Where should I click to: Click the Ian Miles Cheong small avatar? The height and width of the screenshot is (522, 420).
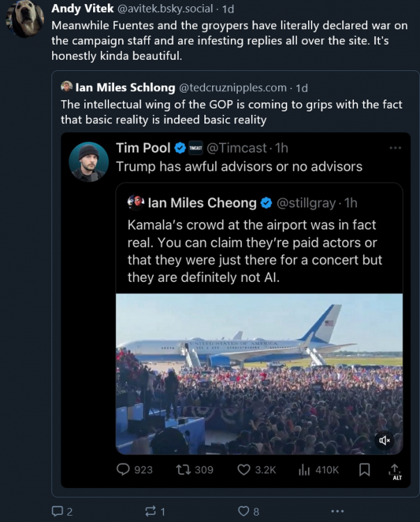(135, 203)
